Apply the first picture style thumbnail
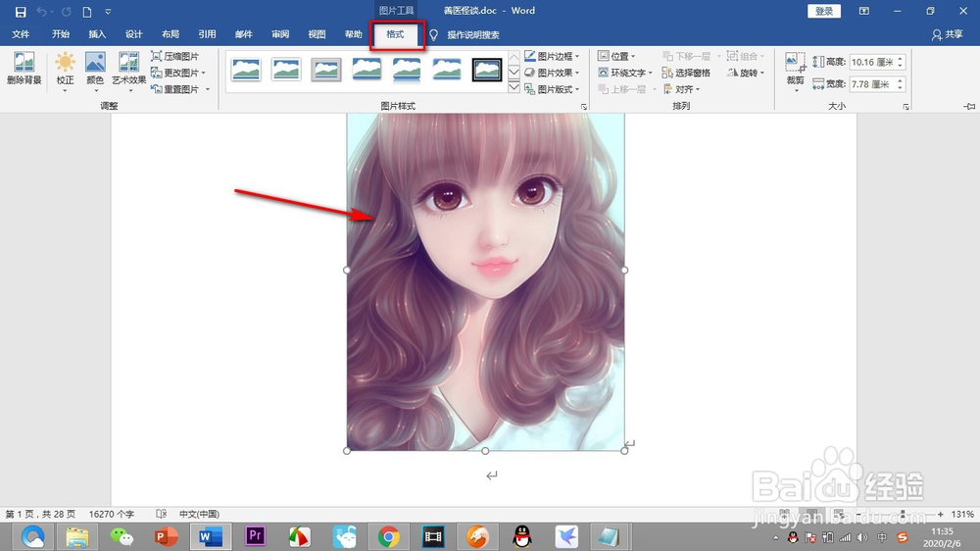This screenshot has width=980, height=551. click(246, 70)
